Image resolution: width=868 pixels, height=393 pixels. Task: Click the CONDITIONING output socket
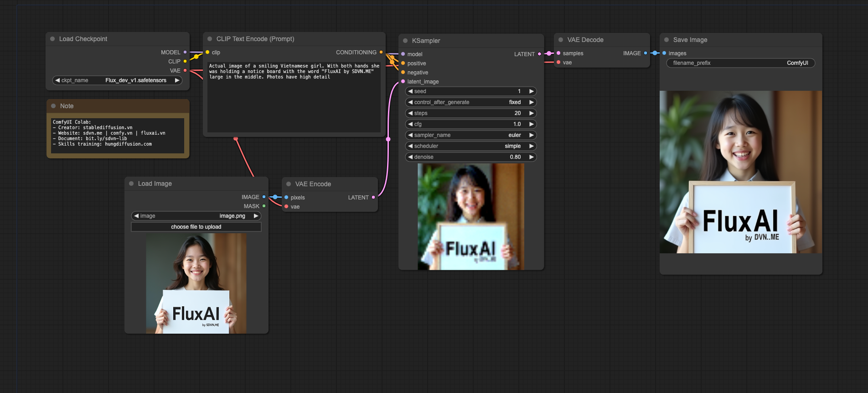(x=381, y=52)
